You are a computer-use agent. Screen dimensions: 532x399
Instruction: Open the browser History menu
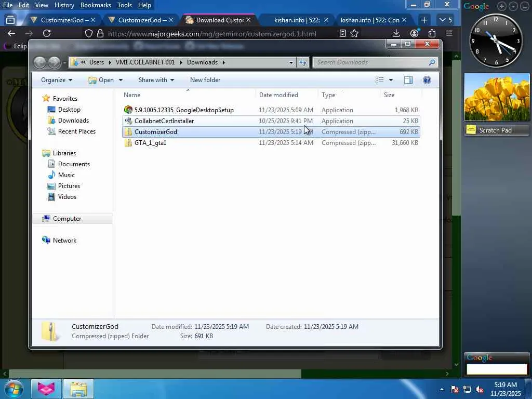point(64,5)
